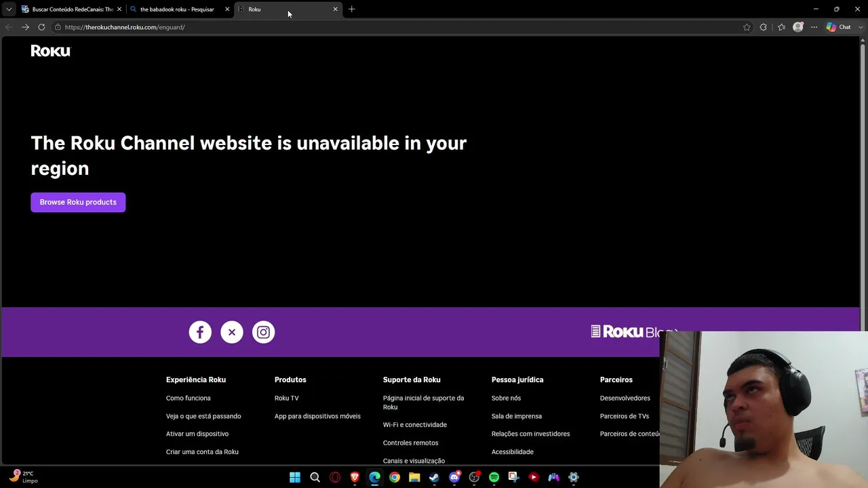The image size is (868, 488).
Task: Open the favorites list
Action: 781,27
